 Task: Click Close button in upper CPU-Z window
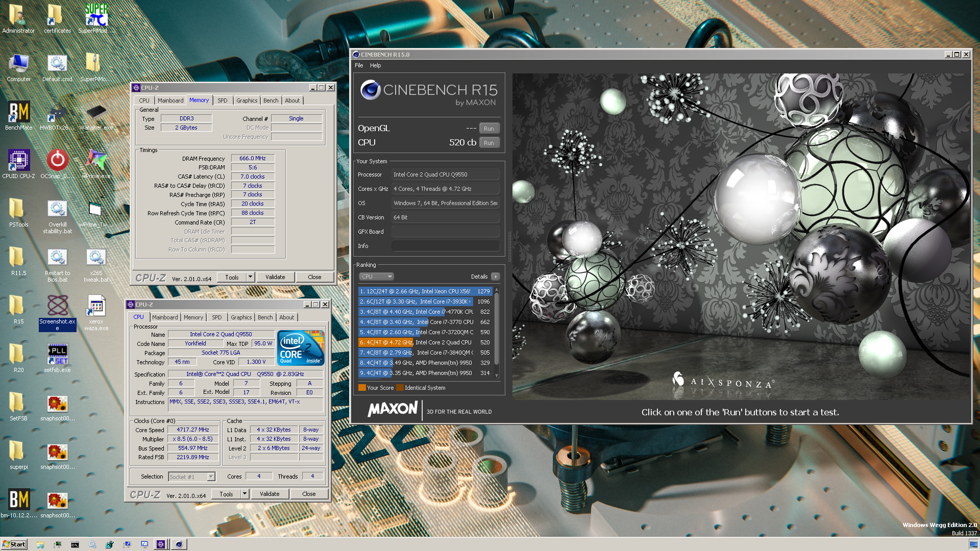click(314, 277)
